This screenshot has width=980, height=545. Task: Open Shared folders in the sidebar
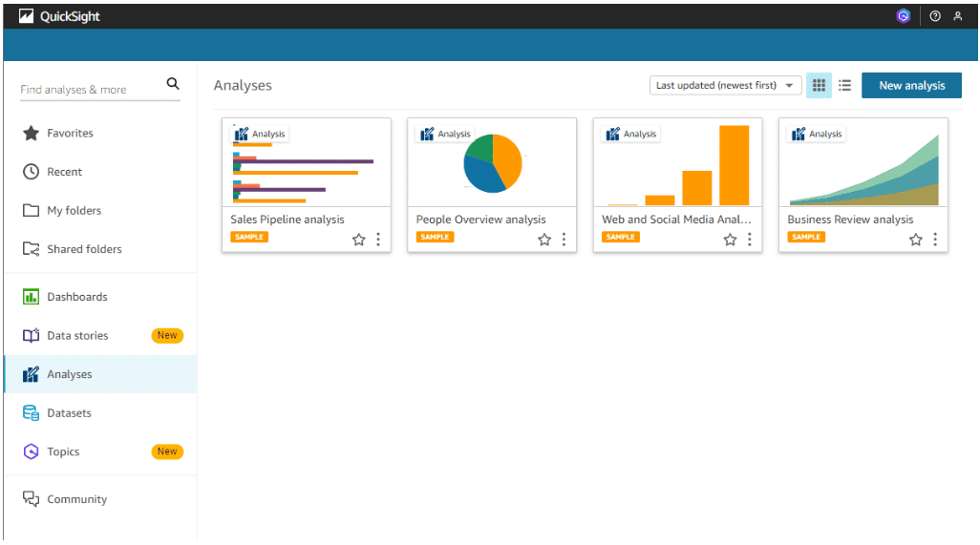[84, 249]
